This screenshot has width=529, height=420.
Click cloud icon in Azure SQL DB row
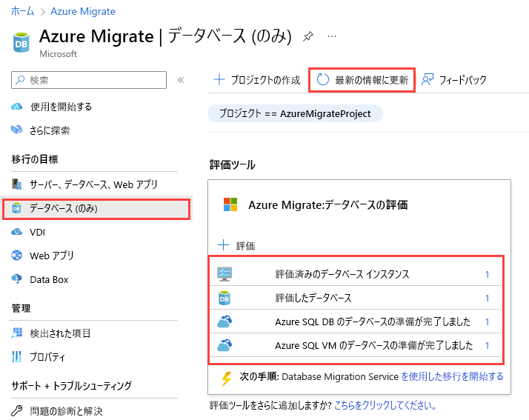point(224,321)
